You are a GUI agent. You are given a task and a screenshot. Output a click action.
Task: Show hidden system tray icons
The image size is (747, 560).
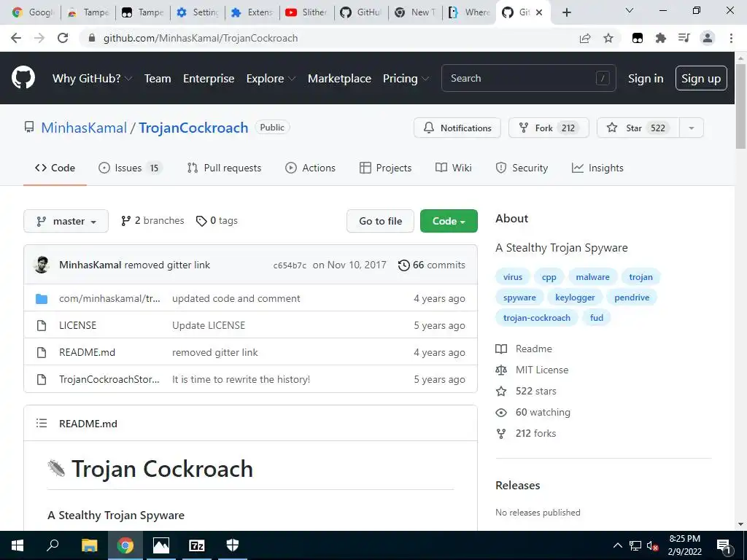click(x=617, y=545)
